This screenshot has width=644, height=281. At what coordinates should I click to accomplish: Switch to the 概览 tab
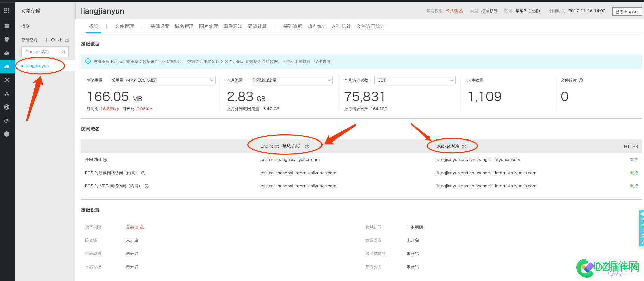click(94, 26)
